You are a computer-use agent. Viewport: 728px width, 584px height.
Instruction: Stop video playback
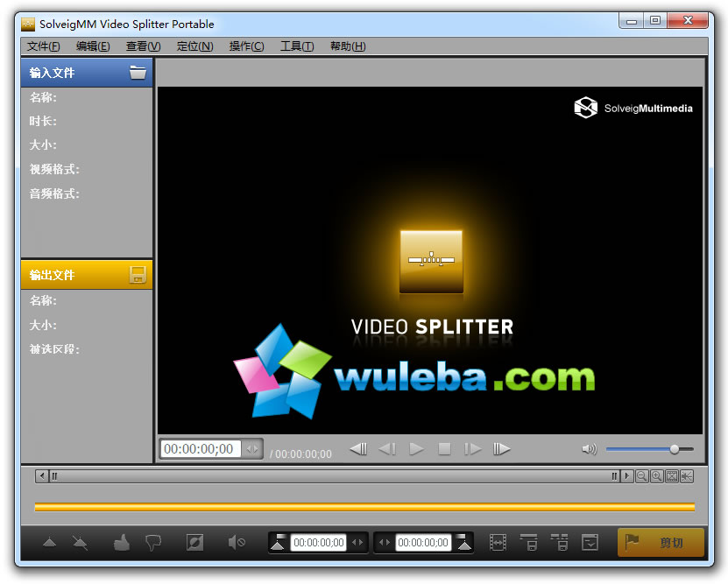click(444, 449)
